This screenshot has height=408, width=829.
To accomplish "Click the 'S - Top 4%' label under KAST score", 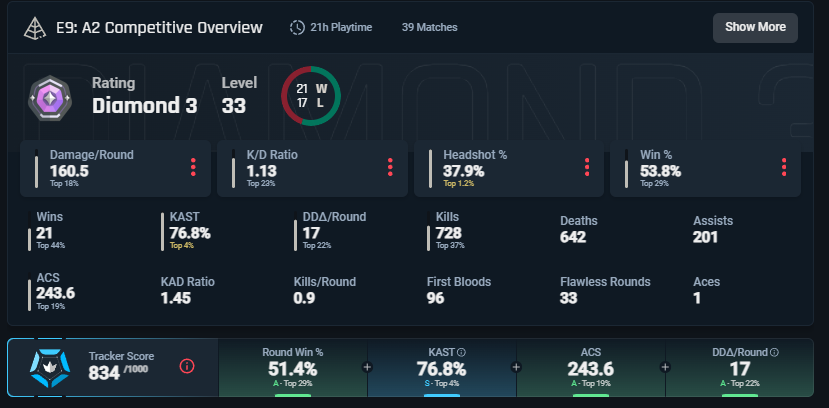I will coord(441,383).
